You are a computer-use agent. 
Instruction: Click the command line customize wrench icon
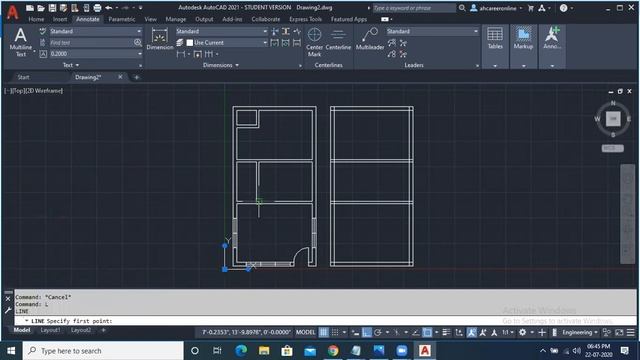pos(8,311)
